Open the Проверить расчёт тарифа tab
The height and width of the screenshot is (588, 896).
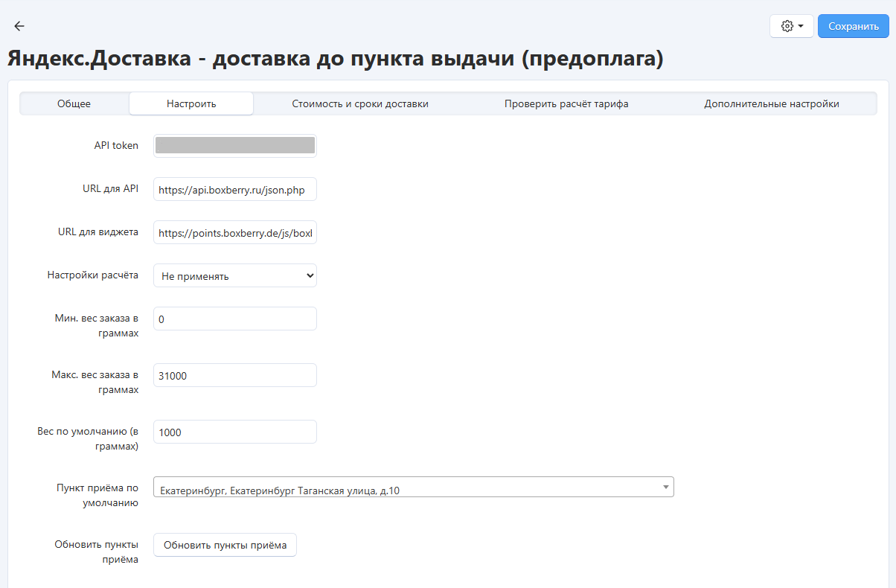(x=566, y=103)
